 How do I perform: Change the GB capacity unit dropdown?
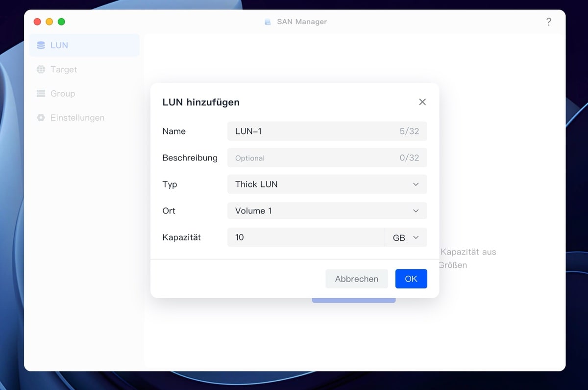click(406, 237)
